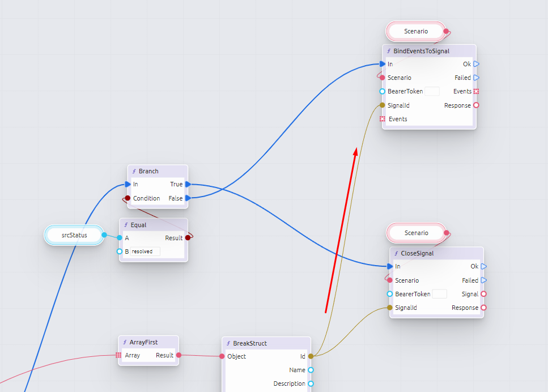Viewport: 548px width, 392px height.
Task: Click the Branch node False output pin
Action: (187, 198)
